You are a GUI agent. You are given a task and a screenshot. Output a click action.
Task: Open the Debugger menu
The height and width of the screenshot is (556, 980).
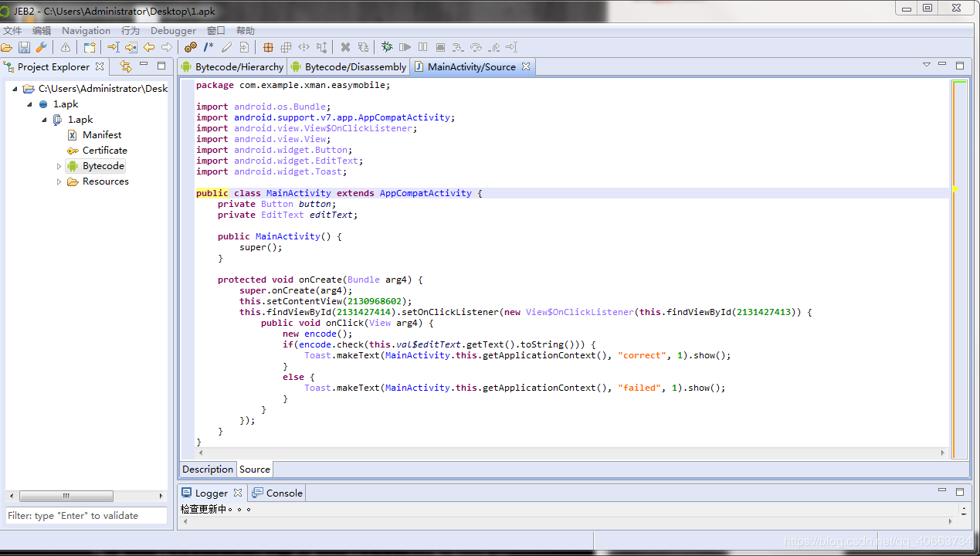pos(173,31)
